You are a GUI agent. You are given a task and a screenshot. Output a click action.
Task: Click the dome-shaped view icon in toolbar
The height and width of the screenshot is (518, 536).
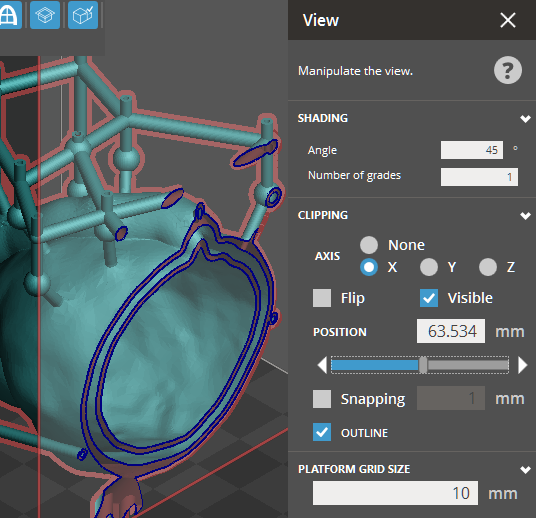[10, 15]
